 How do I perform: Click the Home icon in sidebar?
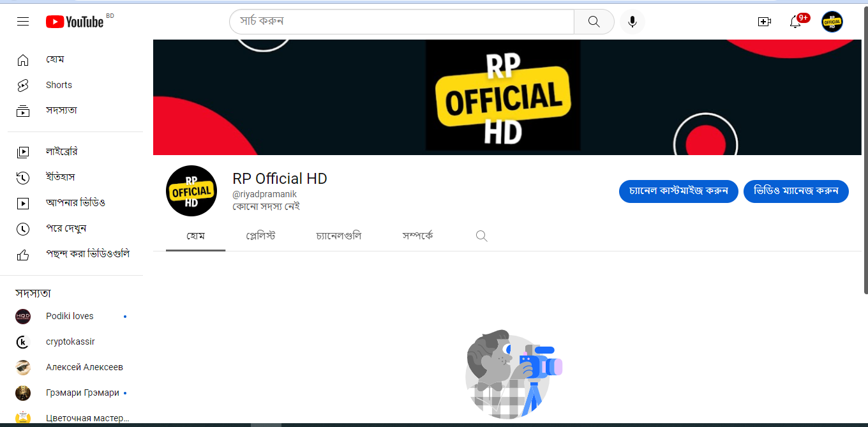click(23, 60)
